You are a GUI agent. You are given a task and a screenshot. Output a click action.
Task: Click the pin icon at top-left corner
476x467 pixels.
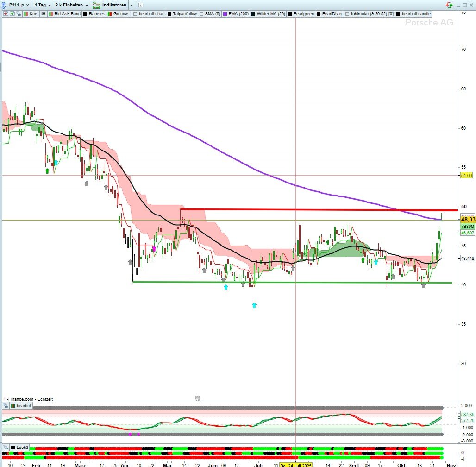point(4,5)
